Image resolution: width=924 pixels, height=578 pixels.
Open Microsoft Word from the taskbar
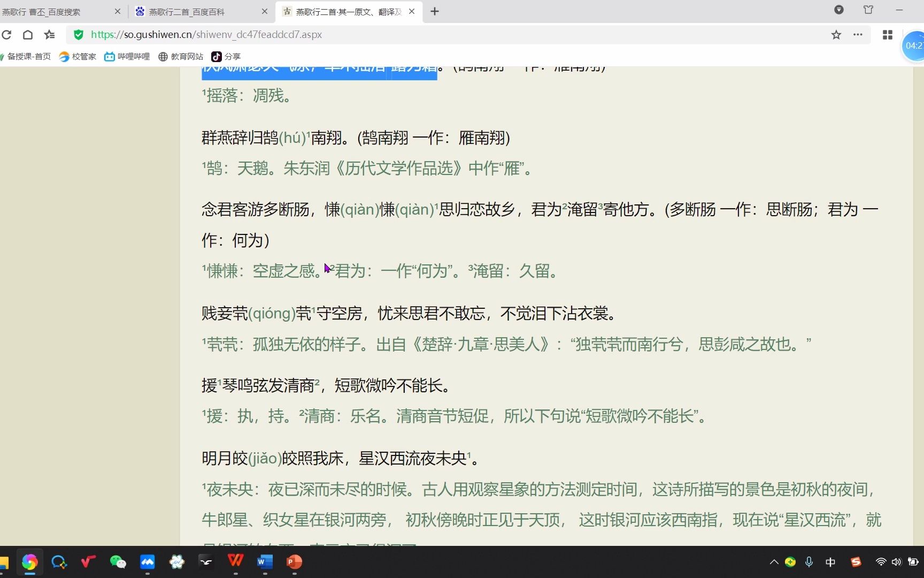(x=265, y=562)
